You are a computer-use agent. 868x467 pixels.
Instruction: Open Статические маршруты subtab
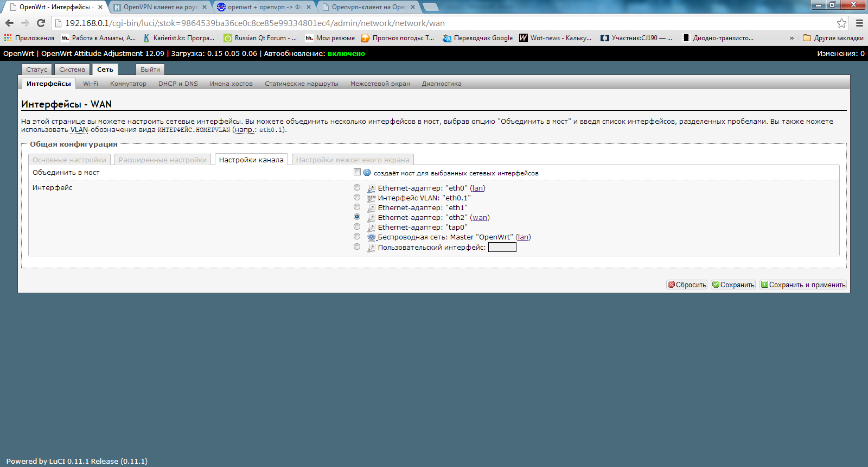302,84
